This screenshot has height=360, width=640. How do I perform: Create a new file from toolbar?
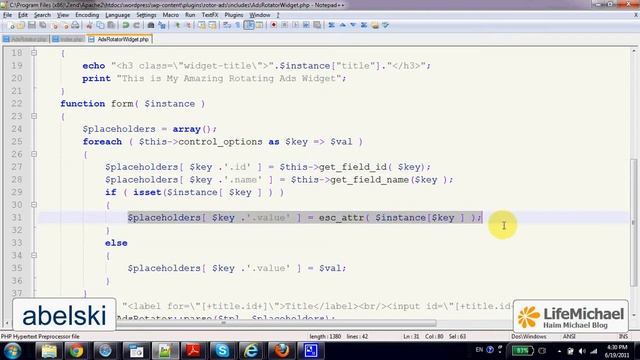pos(10,25)
